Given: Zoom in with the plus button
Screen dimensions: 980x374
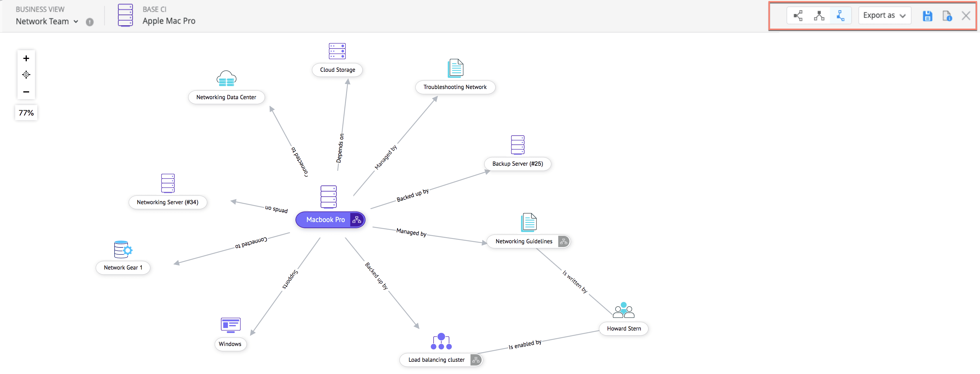Looking at the screenshot, I should 26,58.
